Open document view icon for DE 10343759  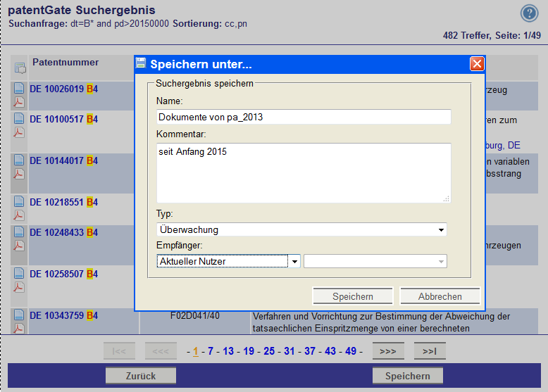click(19, 315)
